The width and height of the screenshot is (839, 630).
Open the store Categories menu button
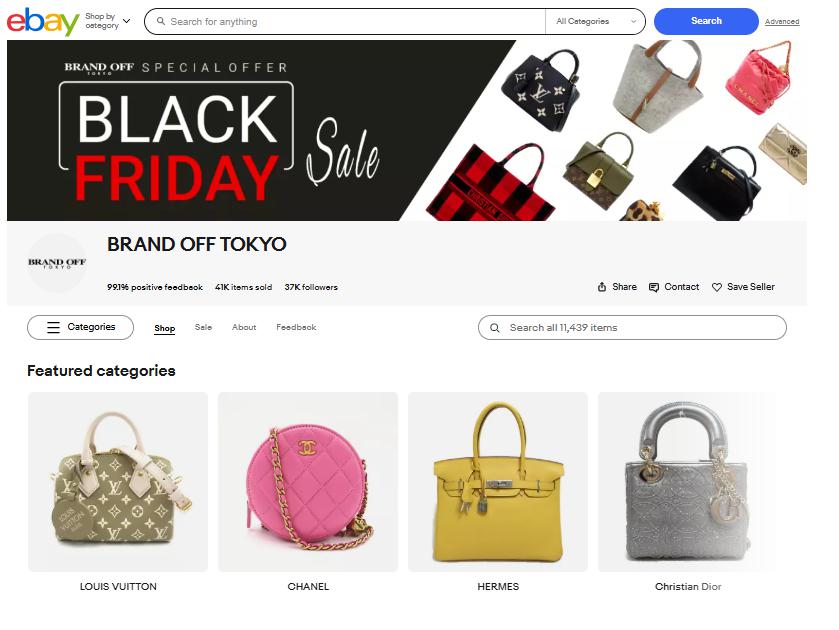click(x=80, y=327)
